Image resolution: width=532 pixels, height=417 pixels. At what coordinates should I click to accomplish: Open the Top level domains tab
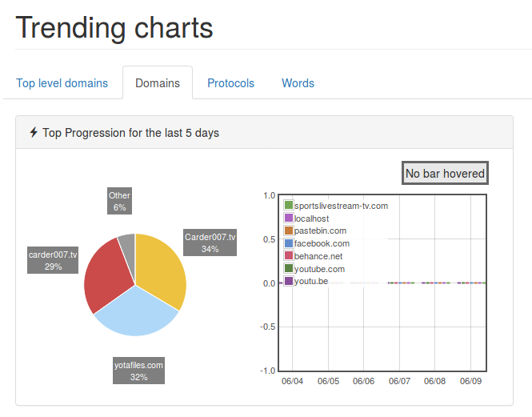coord(62,83)
